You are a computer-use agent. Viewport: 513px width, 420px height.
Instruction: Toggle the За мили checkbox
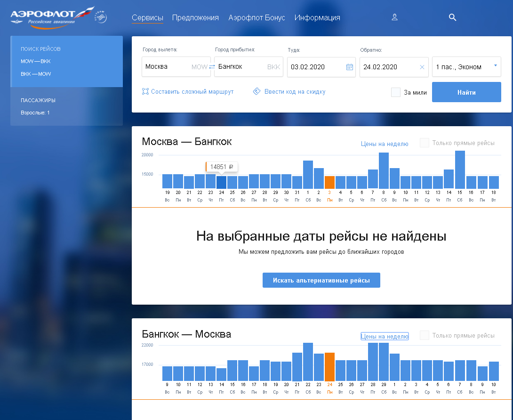[x=395, y=92]
